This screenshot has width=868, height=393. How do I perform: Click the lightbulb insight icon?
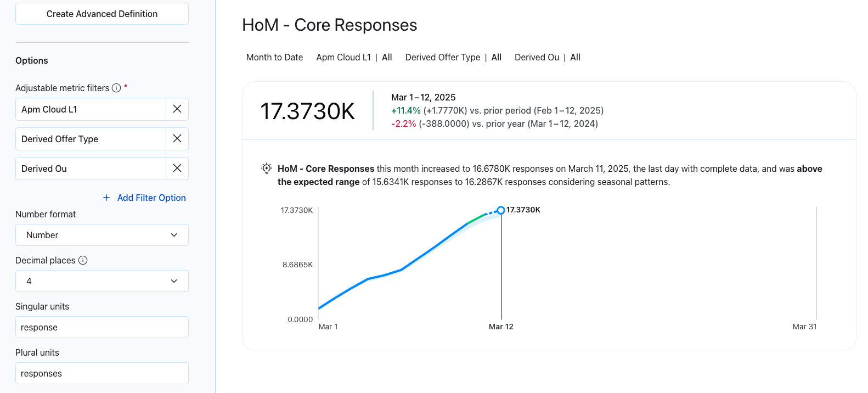coord(267,169)
